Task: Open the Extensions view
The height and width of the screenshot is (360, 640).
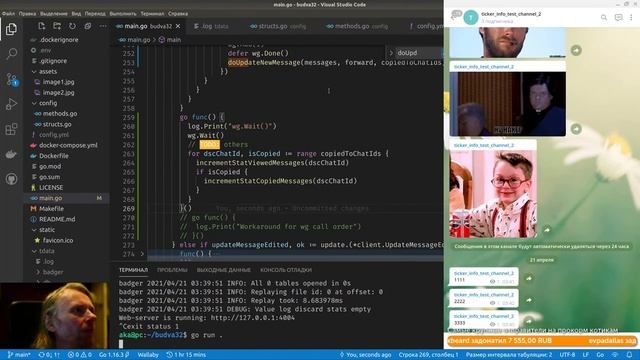Action: pos(11,129)
